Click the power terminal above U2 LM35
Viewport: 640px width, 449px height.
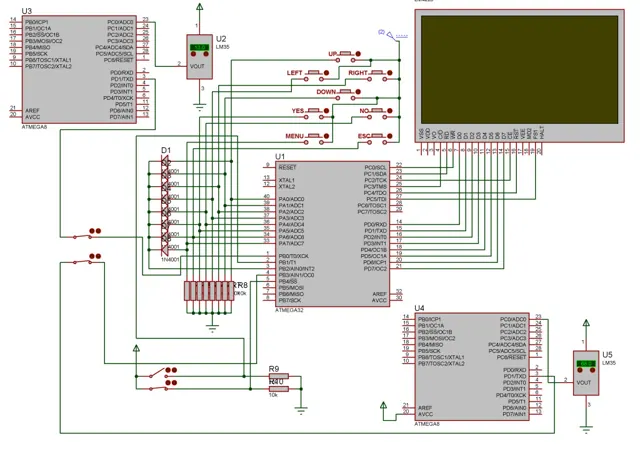200,7
